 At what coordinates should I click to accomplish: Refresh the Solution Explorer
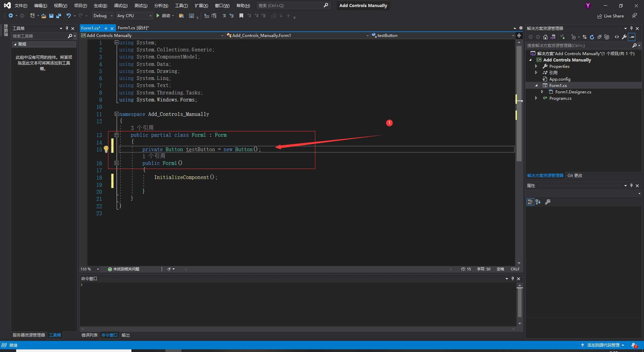[592, 37]
